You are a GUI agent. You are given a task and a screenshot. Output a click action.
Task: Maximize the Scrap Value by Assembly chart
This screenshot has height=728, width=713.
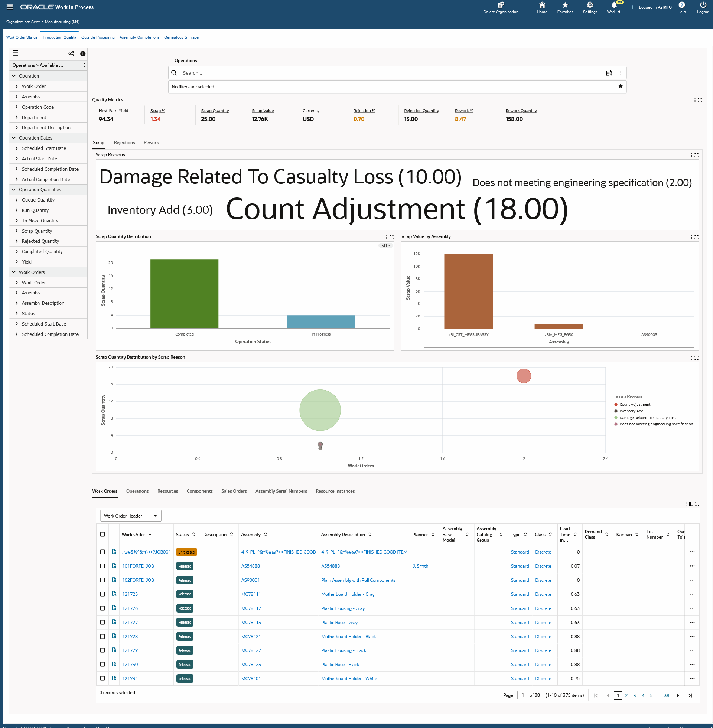pyautogui.click(x=697, y=237)
